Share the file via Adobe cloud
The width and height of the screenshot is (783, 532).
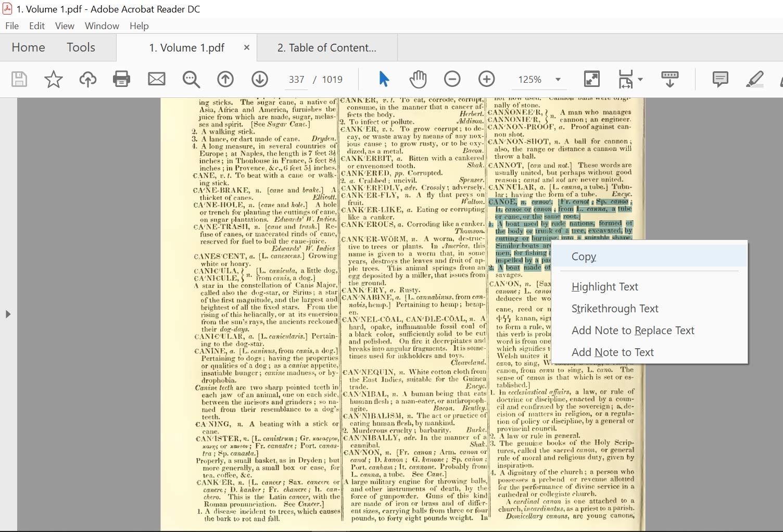point(87,79)
